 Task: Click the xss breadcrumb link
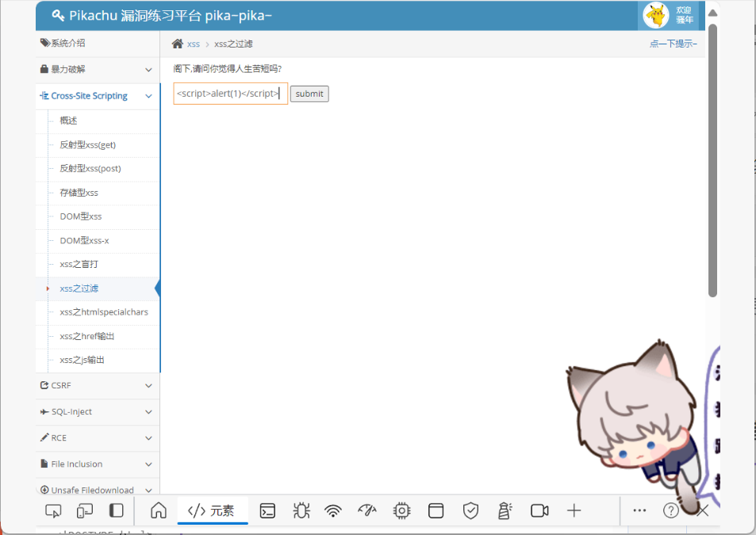coord(194,44)
